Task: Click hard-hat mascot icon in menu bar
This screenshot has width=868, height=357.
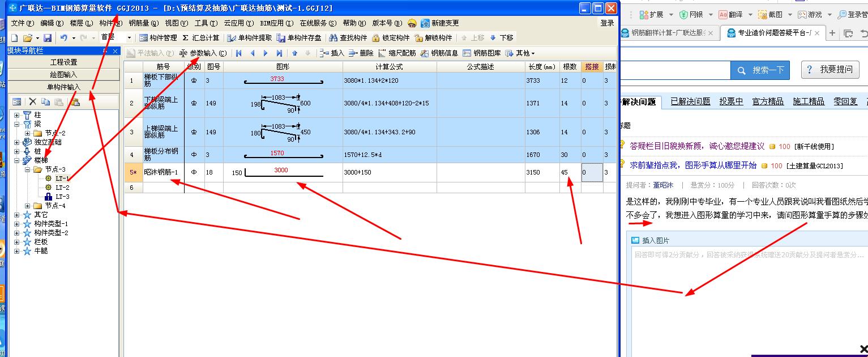Action: pyautogui.click(x=412, y=23)
